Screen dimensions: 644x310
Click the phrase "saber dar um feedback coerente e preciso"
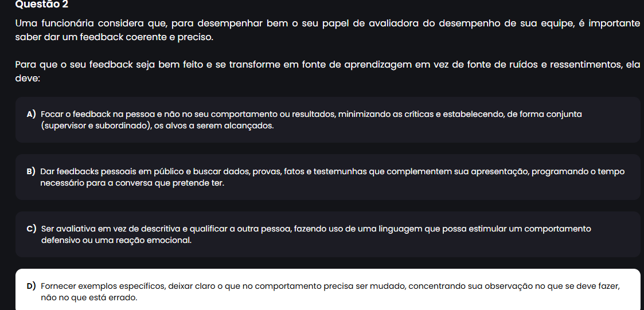(x=114, y=37)
